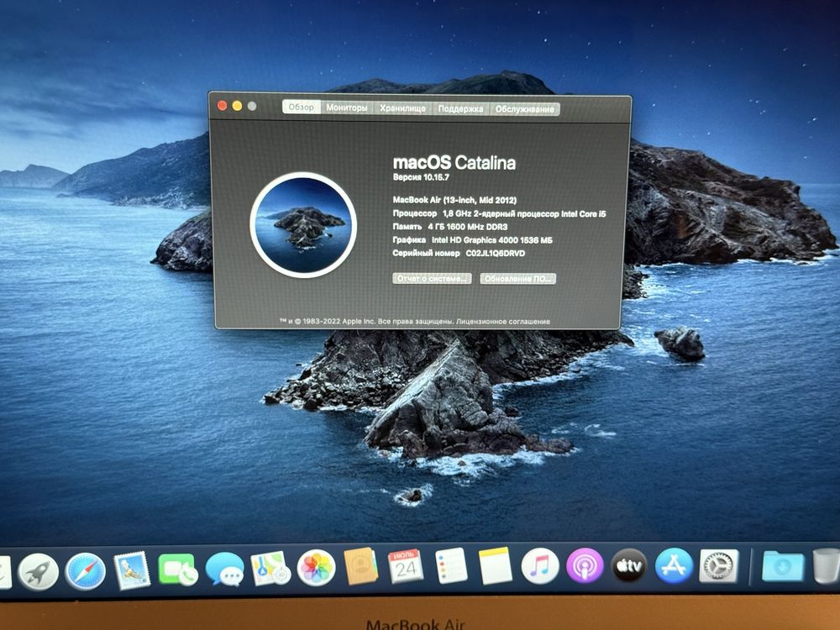Image resolution: width=840 pixels, height=630 pixels.
Task: Open Maps from the Dock
Action: pyautogui.click(x=270, y=568)
